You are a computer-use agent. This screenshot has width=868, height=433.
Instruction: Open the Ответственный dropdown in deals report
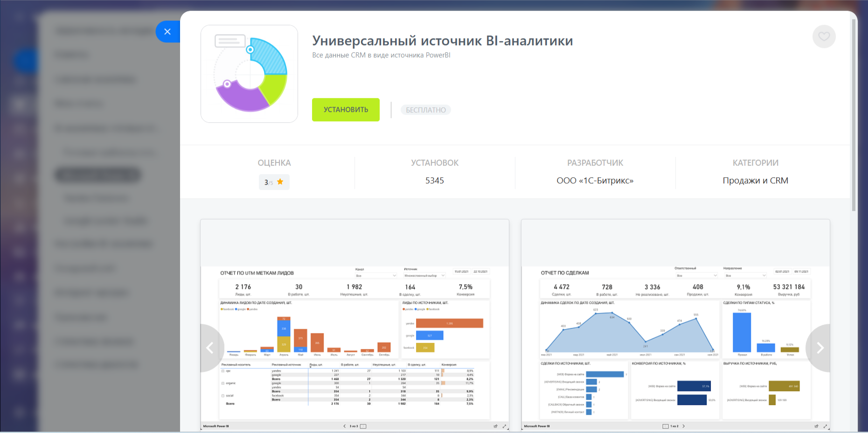697,276
